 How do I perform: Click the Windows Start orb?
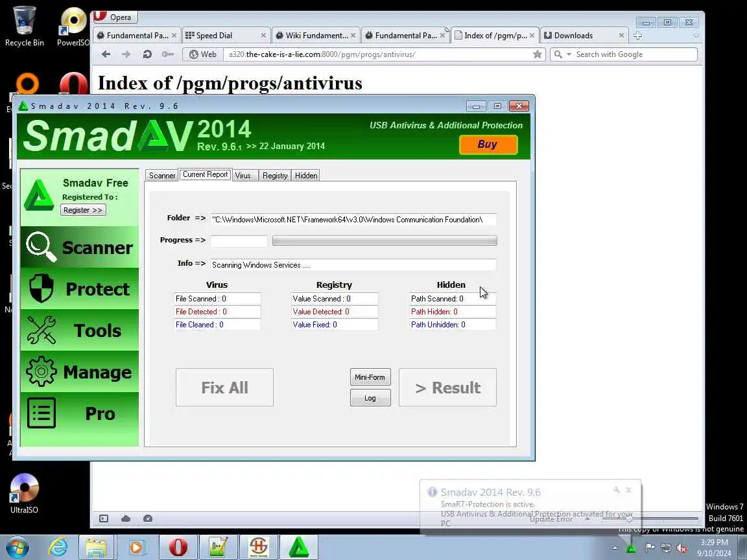(x=18, y=548)
